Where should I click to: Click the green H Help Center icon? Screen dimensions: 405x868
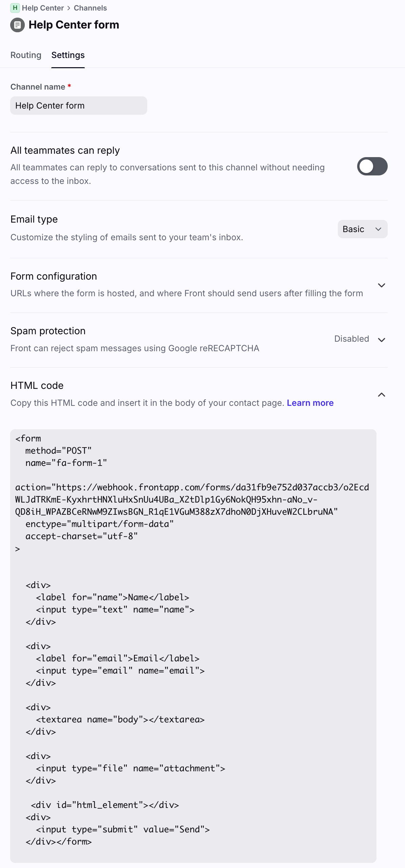pyautogui.click(x=15, y=8)
